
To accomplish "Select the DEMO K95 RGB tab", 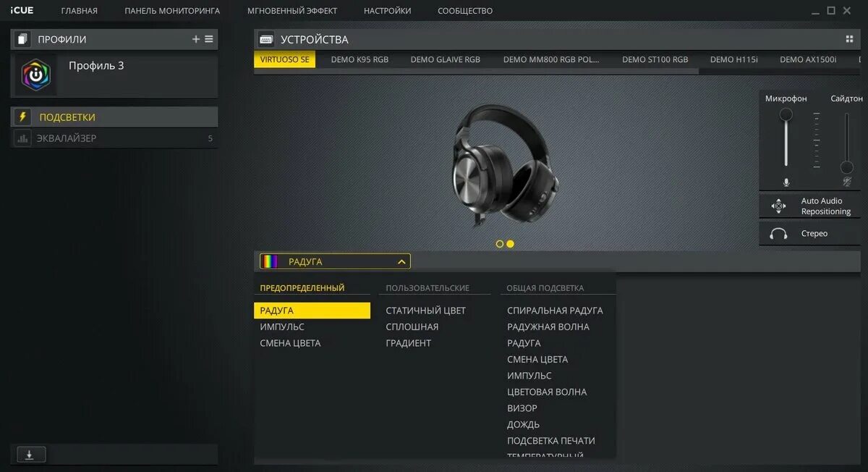I will 359,59.
